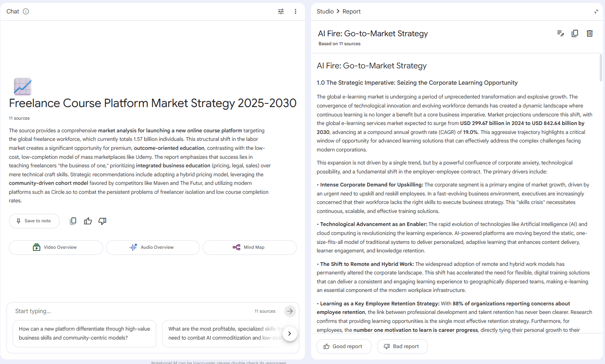Open Mind Map from its node icon
The height and width of the screenshot is (364, 605).
coord(237,247)
